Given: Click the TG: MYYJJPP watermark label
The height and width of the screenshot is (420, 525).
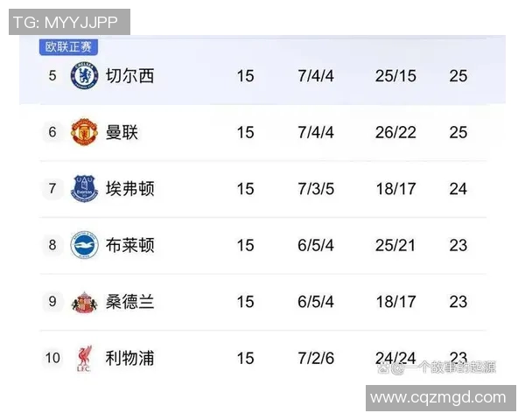Looking at the screenshot, I should click(66, 20).
